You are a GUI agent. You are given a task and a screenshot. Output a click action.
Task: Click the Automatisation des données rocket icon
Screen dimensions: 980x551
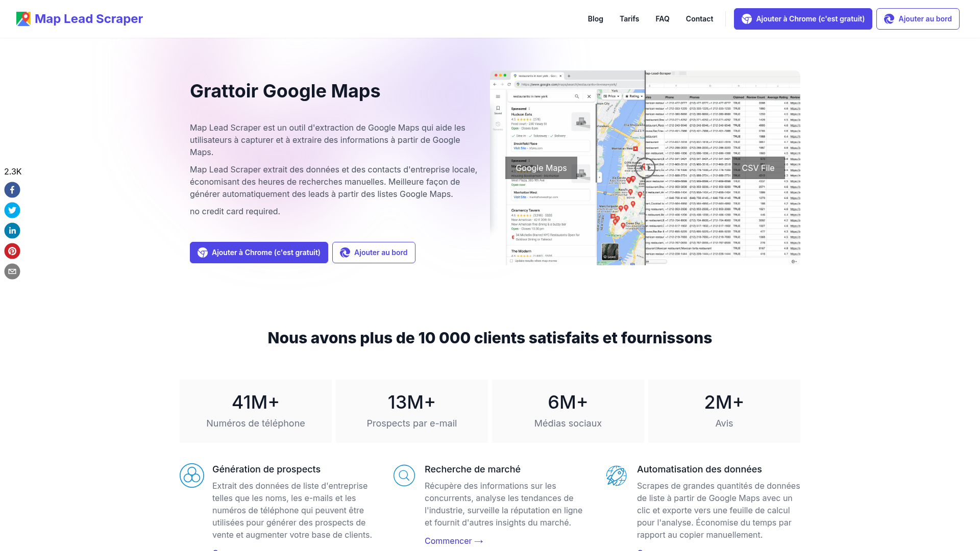[617, 475]
